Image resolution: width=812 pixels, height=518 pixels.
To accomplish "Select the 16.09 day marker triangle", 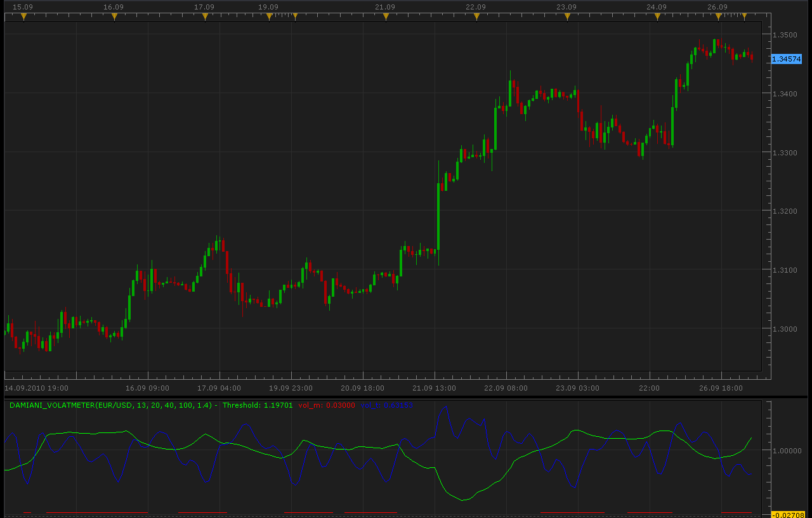I will click(114, 17).
